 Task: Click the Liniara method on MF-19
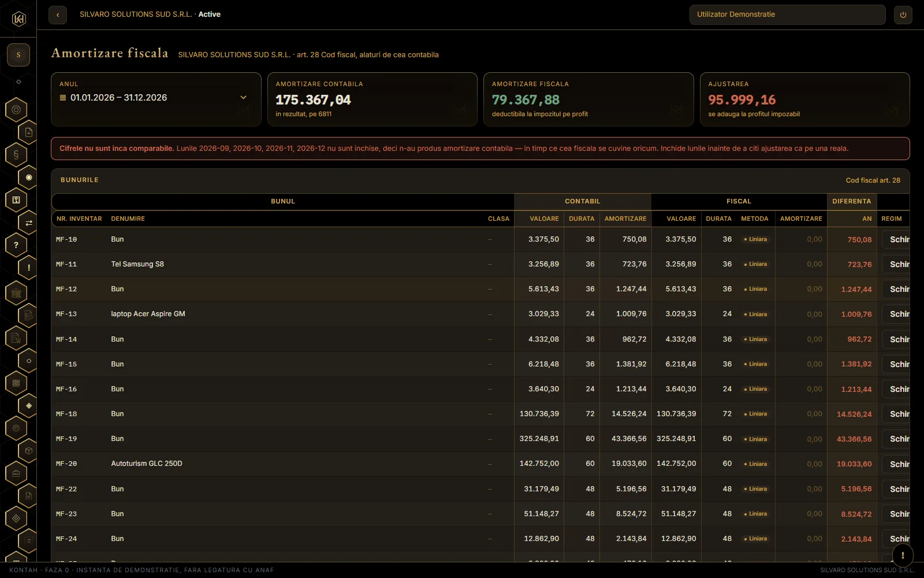pyautogui.click(x=755, y=439)
